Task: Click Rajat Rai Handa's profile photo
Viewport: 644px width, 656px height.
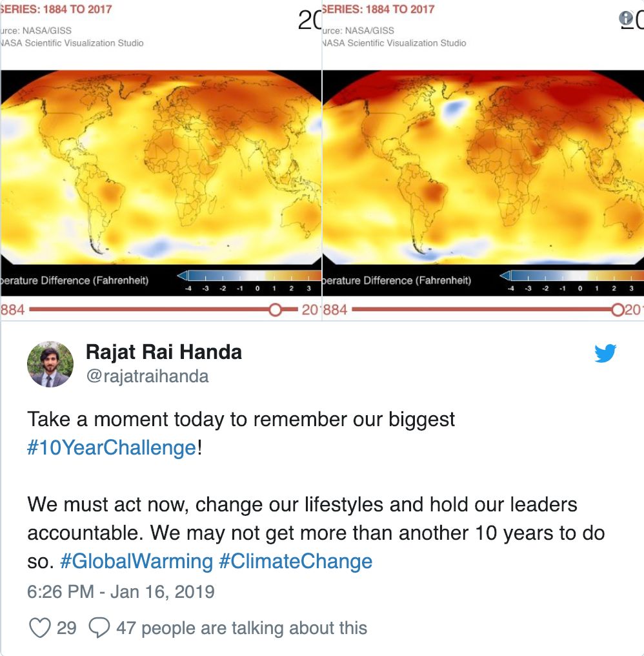Action: pos(50,364)
